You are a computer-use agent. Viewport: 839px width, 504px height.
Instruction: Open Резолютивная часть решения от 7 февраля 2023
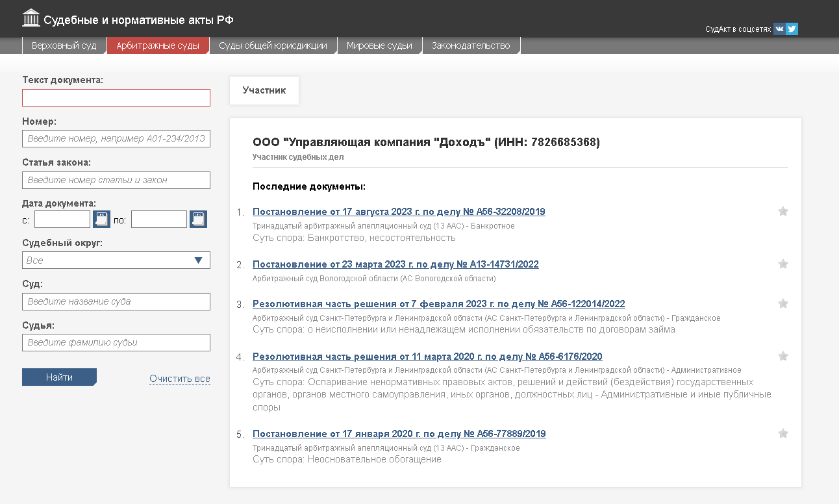pos(439,304)
